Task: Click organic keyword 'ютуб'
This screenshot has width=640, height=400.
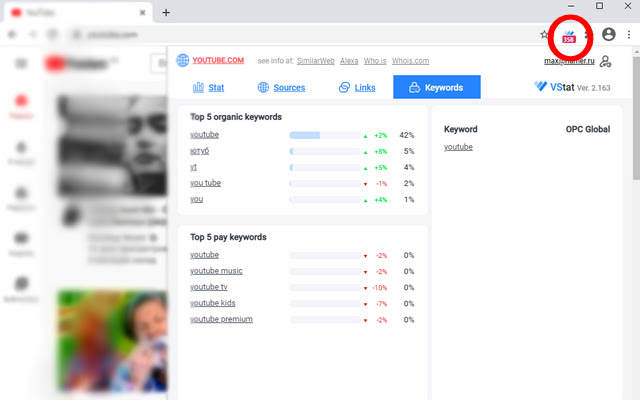Action: tap(199, 151)
